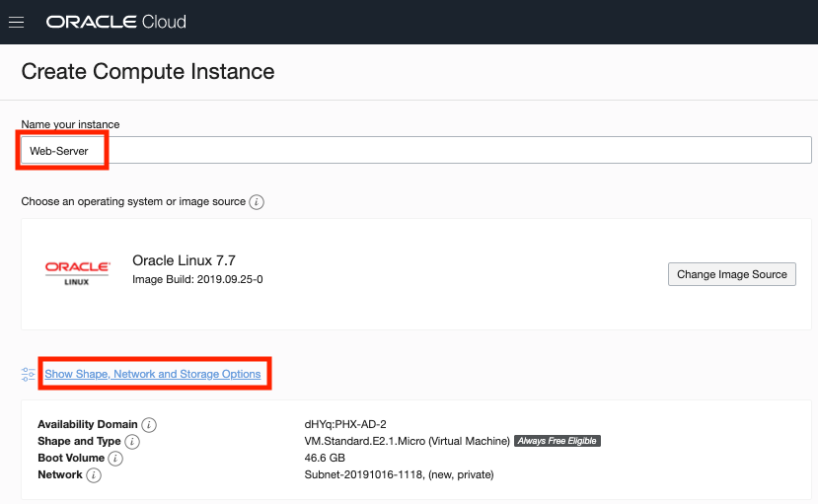This screenshot has height=504, width=818.
Task: Click the dHYq:PHX-AD-2 value
Action: (x=345, y=424)
